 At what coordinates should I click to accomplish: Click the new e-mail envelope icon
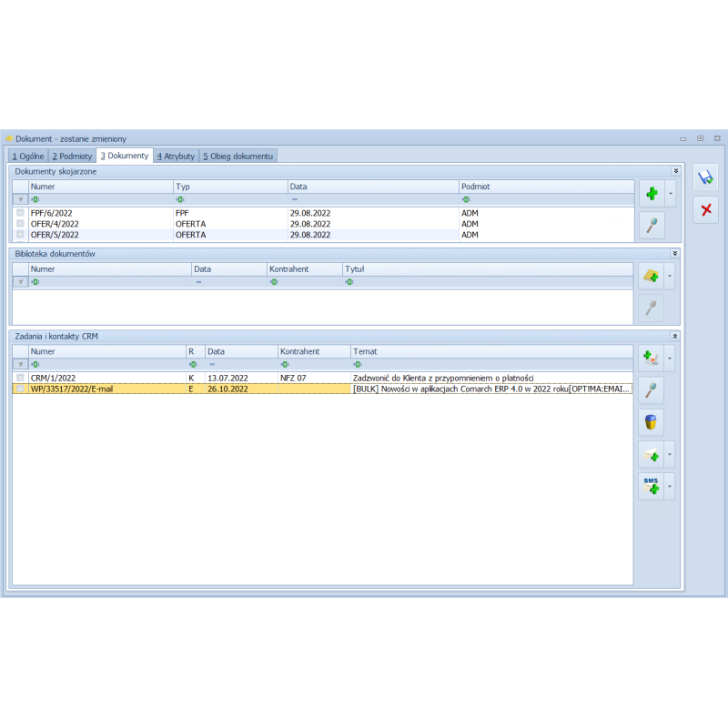coord(652,453)
